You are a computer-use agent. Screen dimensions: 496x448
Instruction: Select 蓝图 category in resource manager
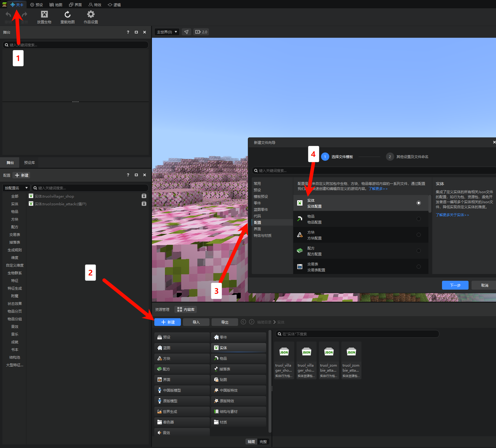[x=182, y=348]
